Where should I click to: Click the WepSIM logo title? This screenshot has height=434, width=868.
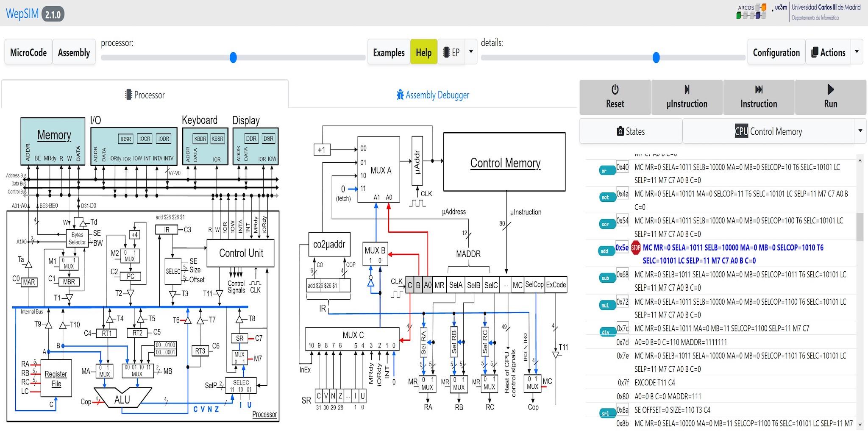[22, 14]
